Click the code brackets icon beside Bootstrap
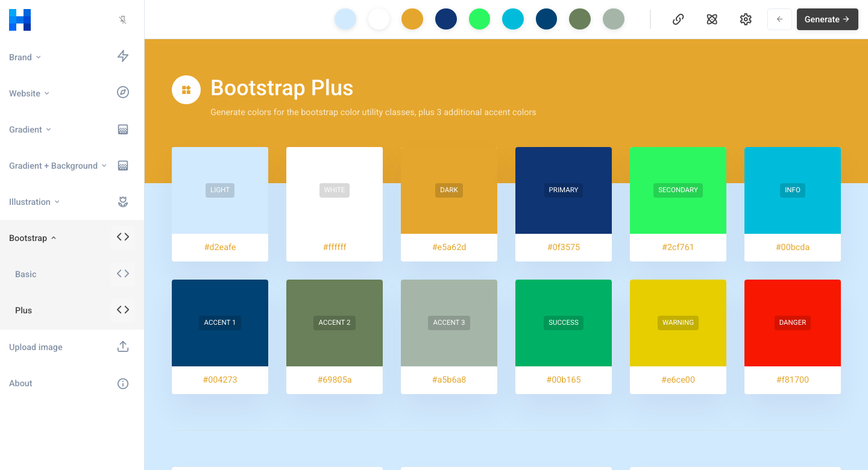Screen dimensions: 868x470 [123, 237]
